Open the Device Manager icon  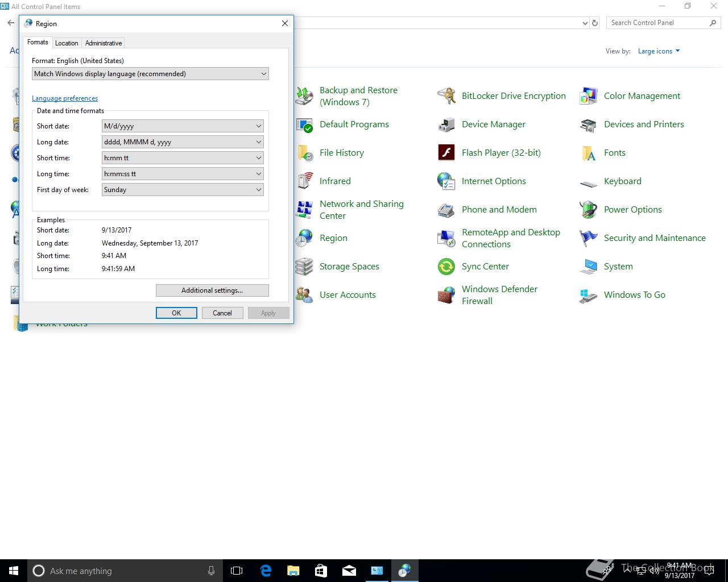(446, 124)
